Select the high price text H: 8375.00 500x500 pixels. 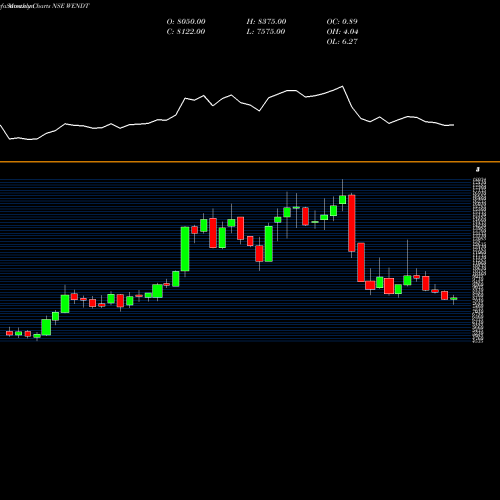click(266, 22)
